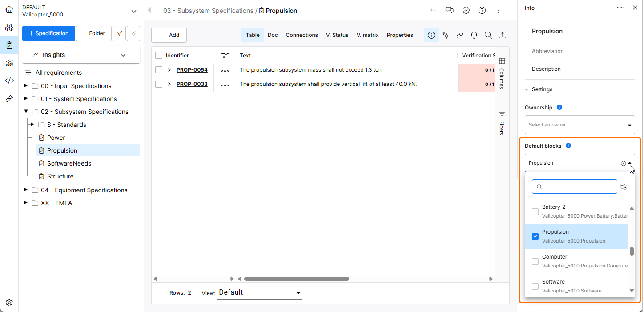Check the PROP-0054 row checkbox

click(159, 70)
